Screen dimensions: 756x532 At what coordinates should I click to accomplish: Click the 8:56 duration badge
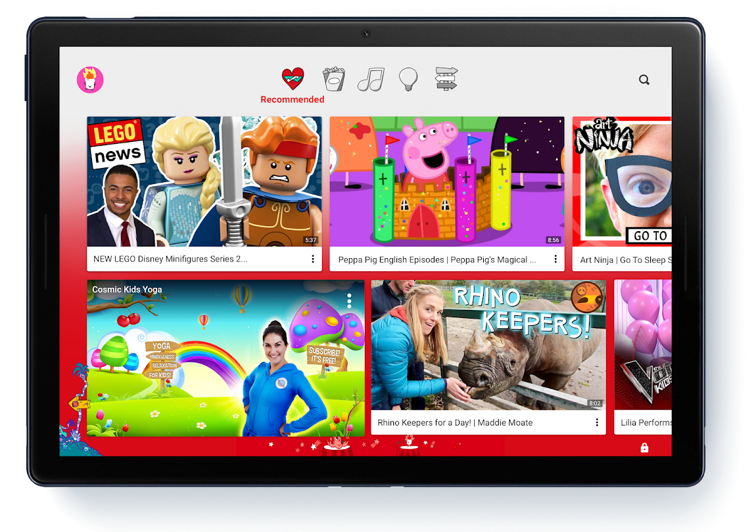coord(554,240)
